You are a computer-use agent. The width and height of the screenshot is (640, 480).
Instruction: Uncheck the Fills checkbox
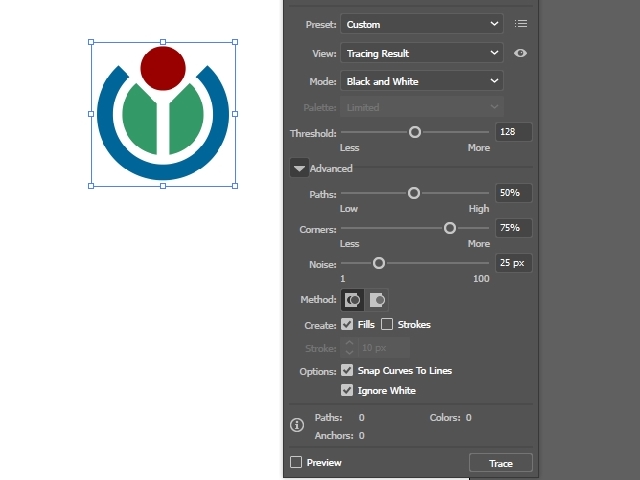tap(347, 324)
